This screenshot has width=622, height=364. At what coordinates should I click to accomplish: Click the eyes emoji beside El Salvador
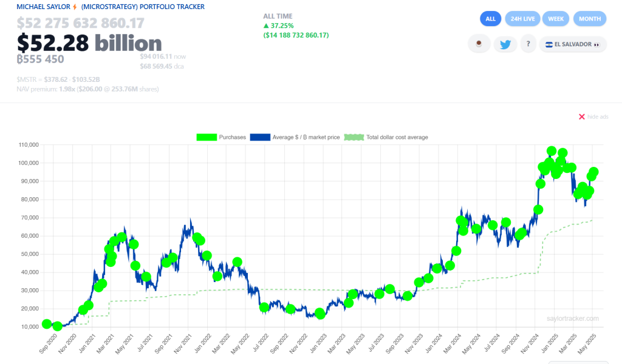point(597,44)
